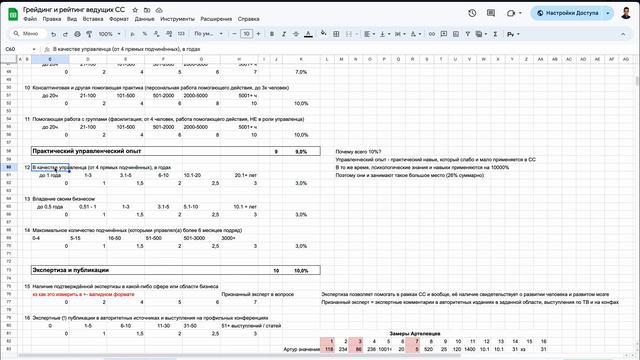The image size is (640, 360).
Task: Click the Redo icon in the toolbar
Action: pyautogui.click(x=65, y=34)
